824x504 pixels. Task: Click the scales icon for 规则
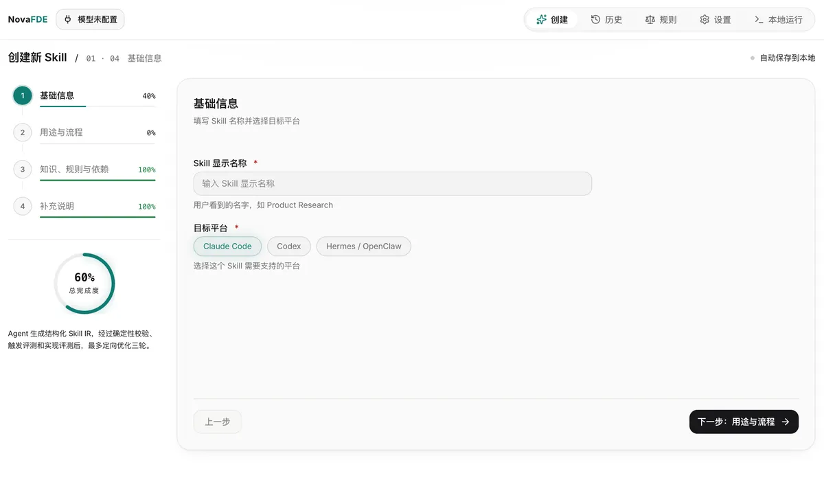coord(650,19)
